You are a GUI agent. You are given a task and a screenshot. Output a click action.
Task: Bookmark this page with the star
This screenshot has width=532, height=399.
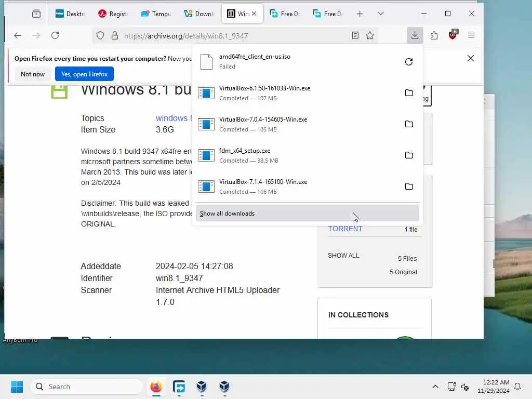[370, 36]
